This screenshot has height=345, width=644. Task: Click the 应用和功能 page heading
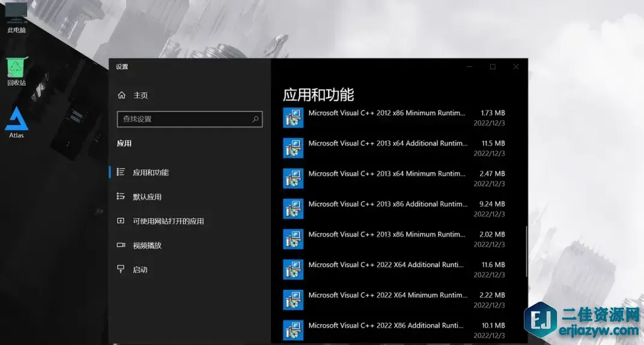[318, 95]
